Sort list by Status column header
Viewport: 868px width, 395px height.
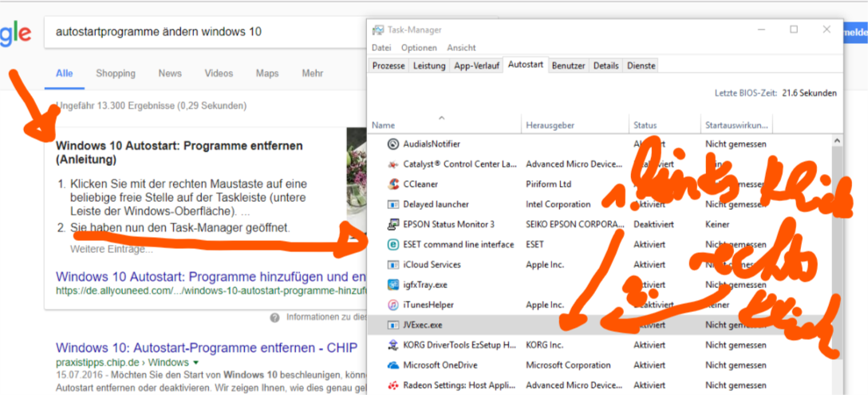tap(665, 125)
